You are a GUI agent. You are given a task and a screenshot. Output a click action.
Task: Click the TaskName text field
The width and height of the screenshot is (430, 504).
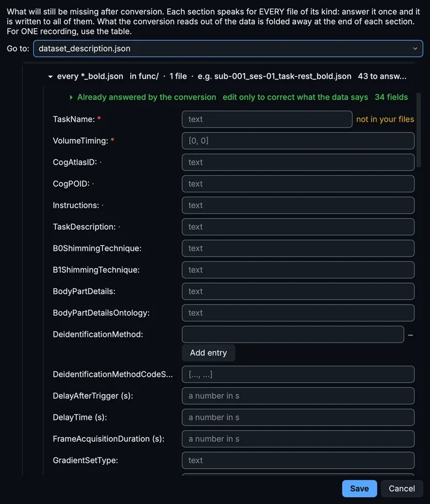click(267, 119)
